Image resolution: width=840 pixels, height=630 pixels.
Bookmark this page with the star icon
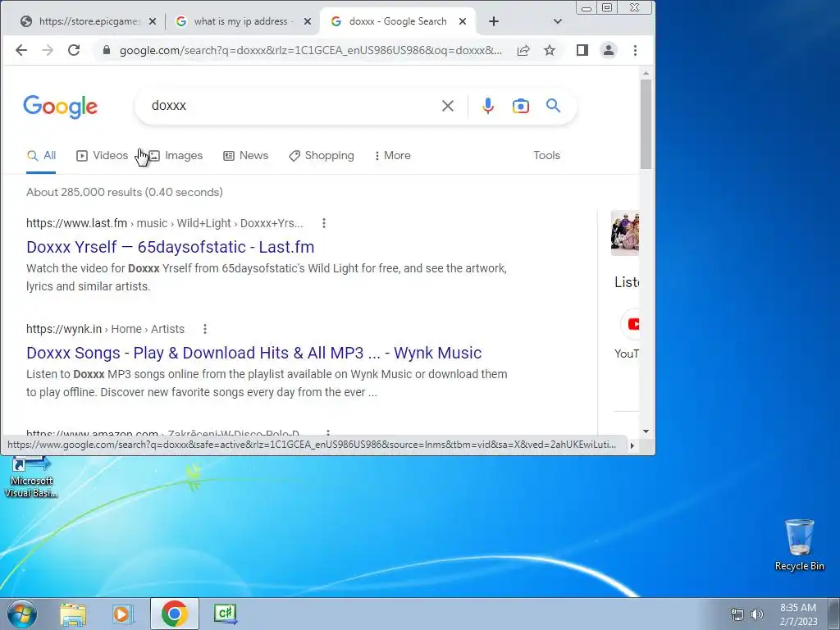550,50
